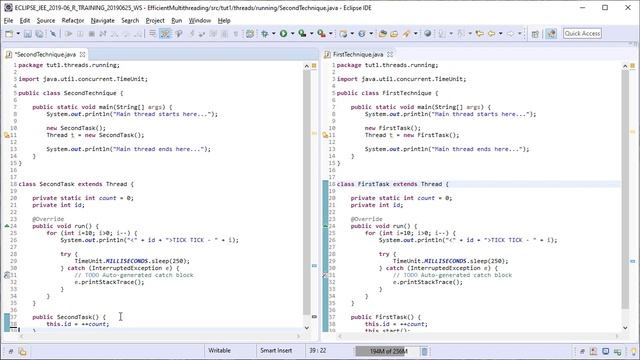Click right editor scroll up arrow
The width and height of the screenshot is (640, 360).
pos(625,66)
